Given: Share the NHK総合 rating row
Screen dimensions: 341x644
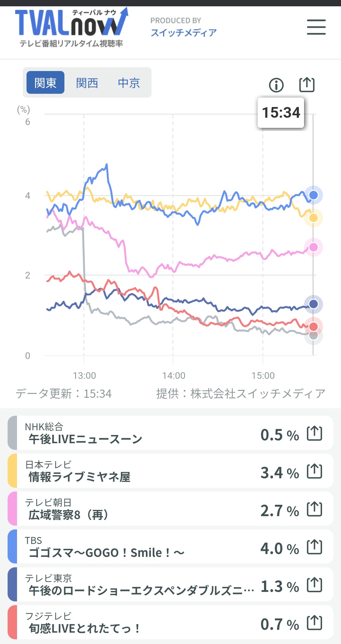Looking at the screenshot, I should point(314,433).
